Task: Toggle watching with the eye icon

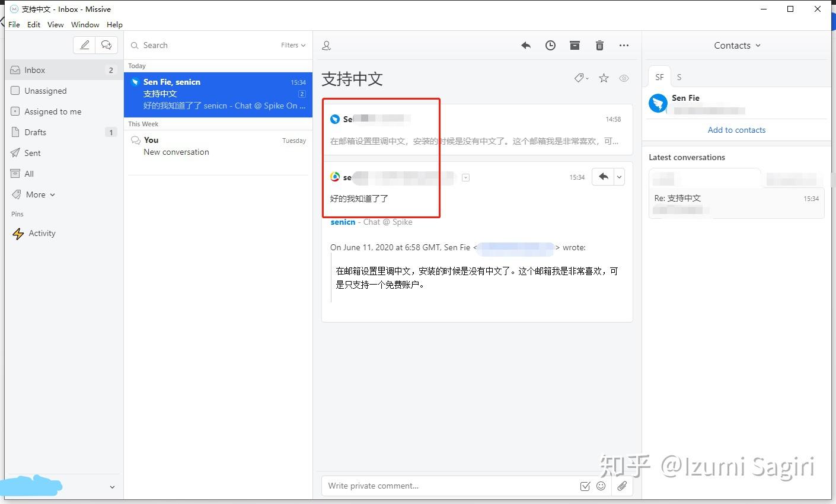Action: click(x=624, y=78)
